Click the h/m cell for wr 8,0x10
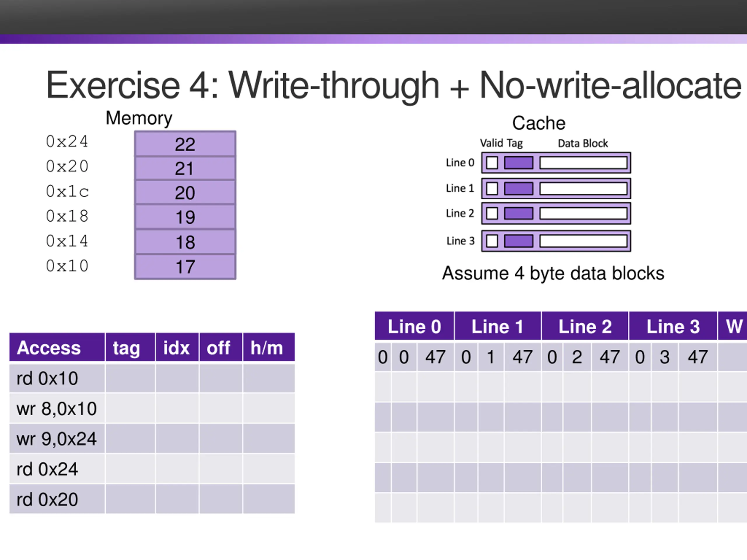The image size is (747, 560). point(268,408)
